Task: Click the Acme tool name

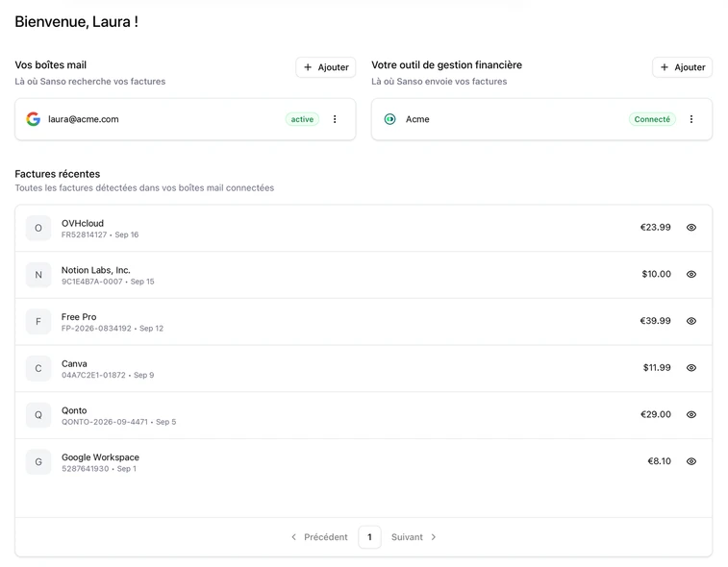Action: pos(417,119)
